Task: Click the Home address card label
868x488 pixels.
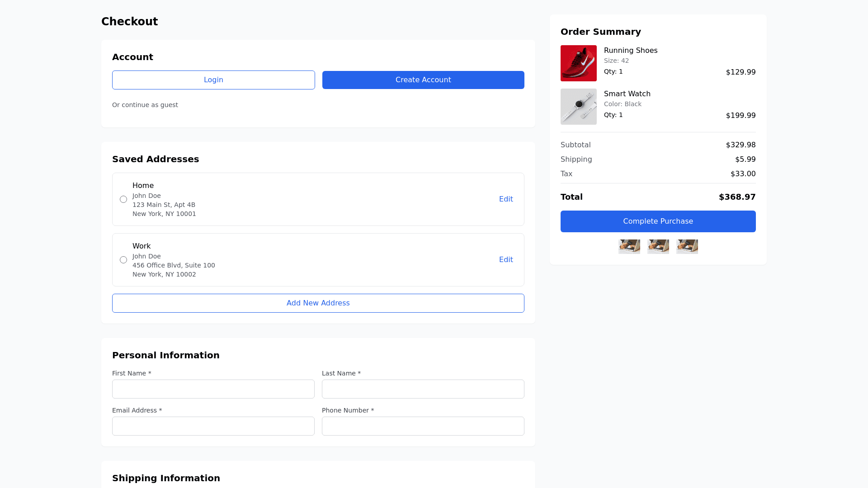Action: click(143, 186)
